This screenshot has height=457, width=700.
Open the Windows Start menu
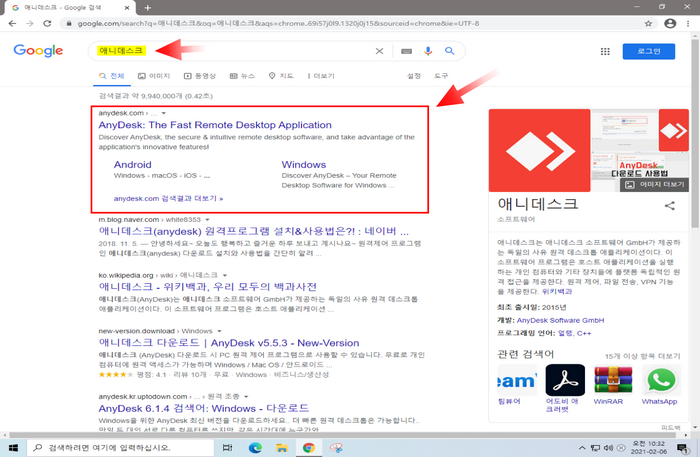point(13,448)
